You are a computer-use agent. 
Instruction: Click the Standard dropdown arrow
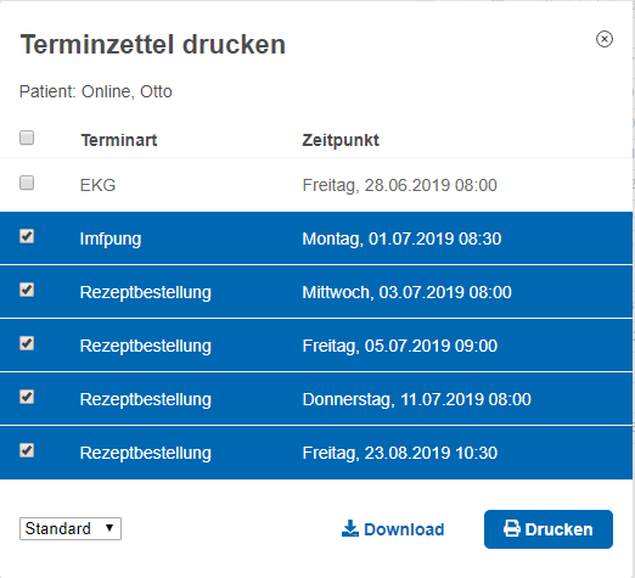click(109, 528)
